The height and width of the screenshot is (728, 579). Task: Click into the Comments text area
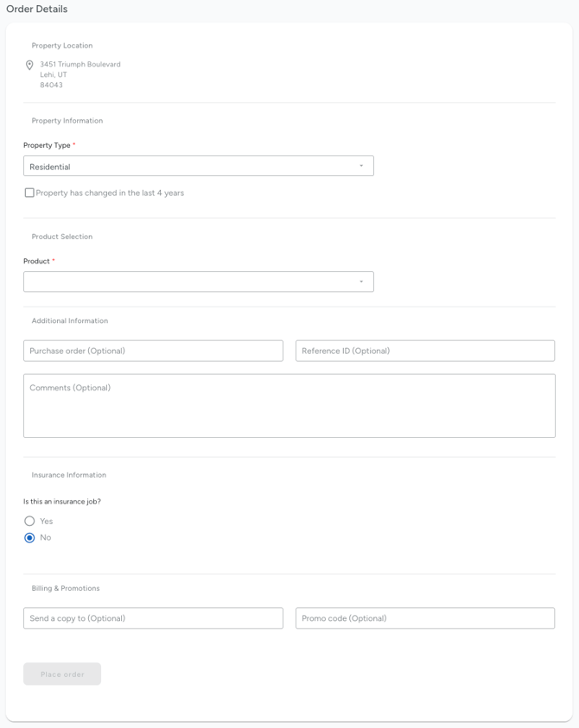(289, 406)
